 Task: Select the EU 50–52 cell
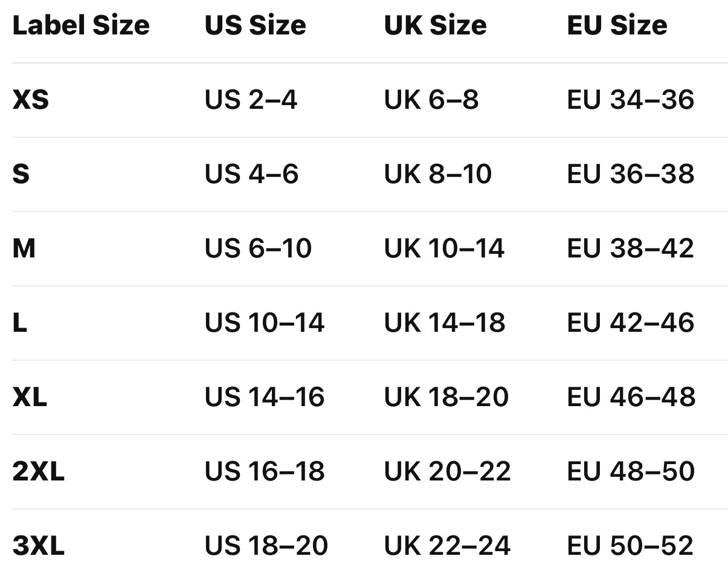630,546
